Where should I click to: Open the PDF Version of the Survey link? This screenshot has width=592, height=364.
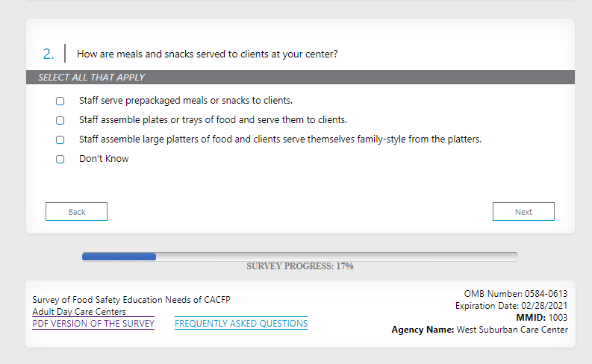click(93, 324)
